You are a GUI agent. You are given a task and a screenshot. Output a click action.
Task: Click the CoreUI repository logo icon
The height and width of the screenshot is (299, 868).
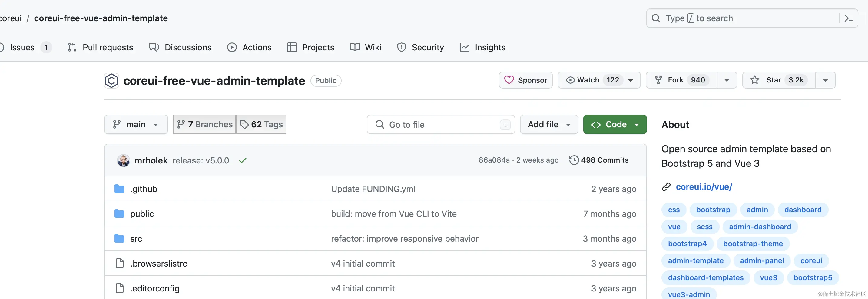(111, 81)
